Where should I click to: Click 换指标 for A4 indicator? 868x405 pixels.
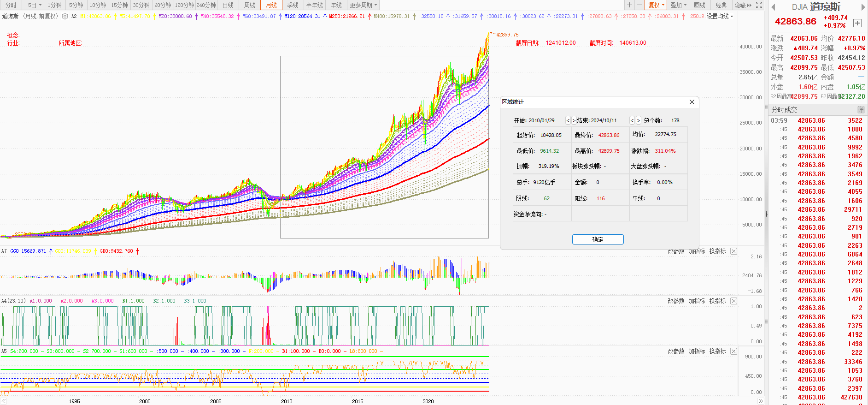coord(718,301)
